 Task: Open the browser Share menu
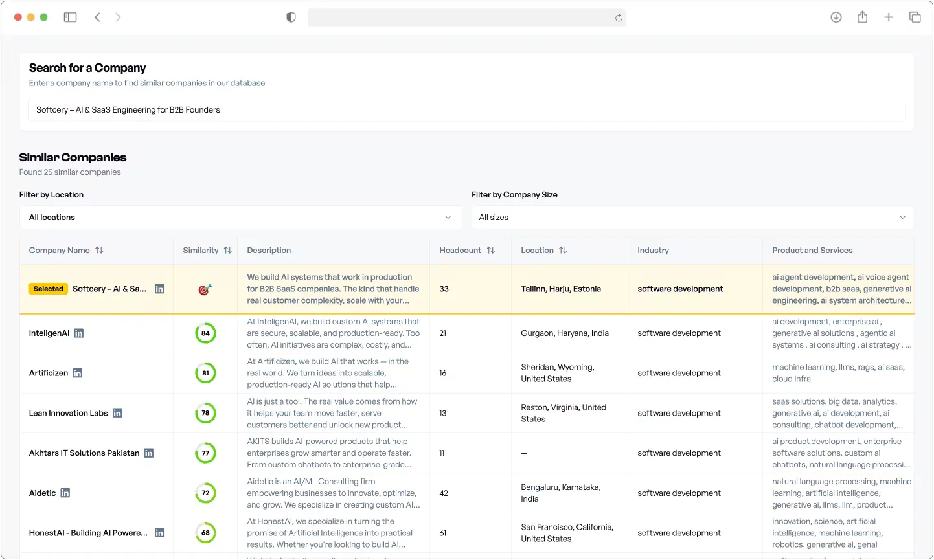pyautogui.click(x=862, y=17)
